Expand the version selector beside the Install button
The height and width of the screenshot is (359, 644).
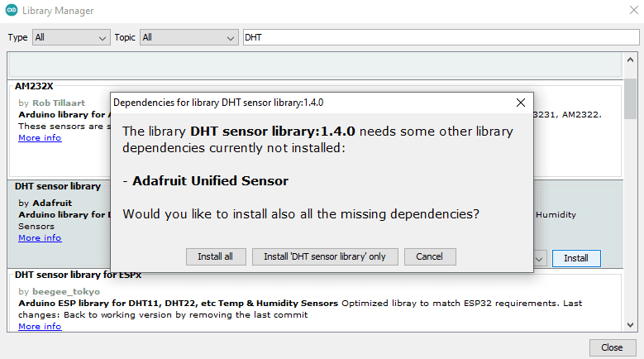(x=539, y=258)
